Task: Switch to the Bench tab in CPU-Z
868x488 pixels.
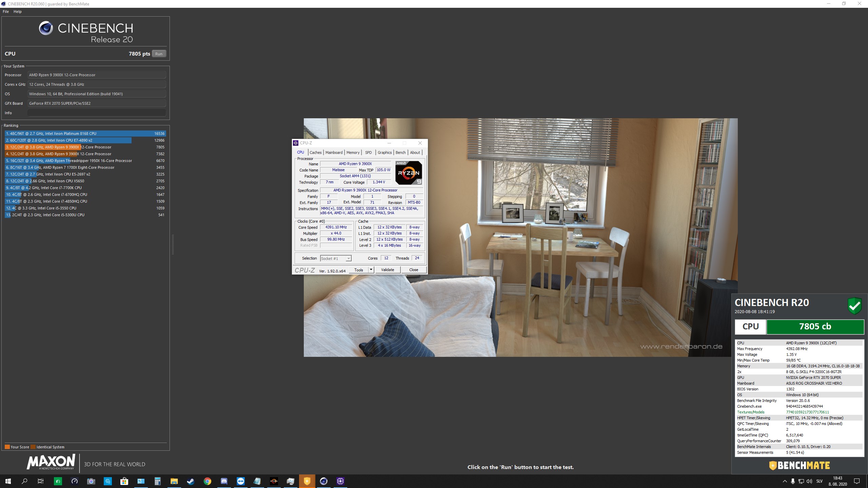Action: [400, 152]
